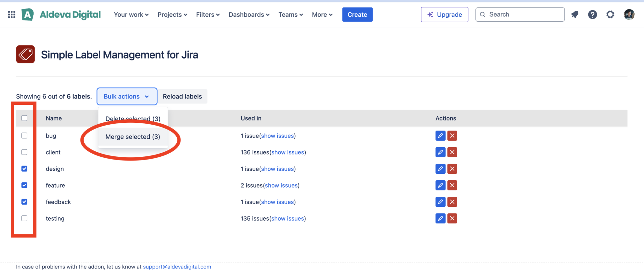The image size is (644, 276).
Task: Open the Projects dropdown menu
Action: tap(172, 14)
